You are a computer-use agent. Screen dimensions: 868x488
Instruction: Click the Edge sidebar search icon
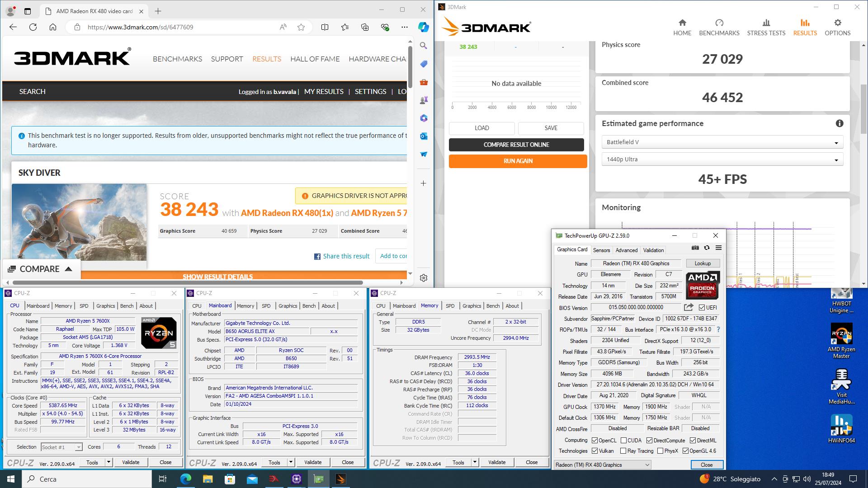(x=424, y=46)
